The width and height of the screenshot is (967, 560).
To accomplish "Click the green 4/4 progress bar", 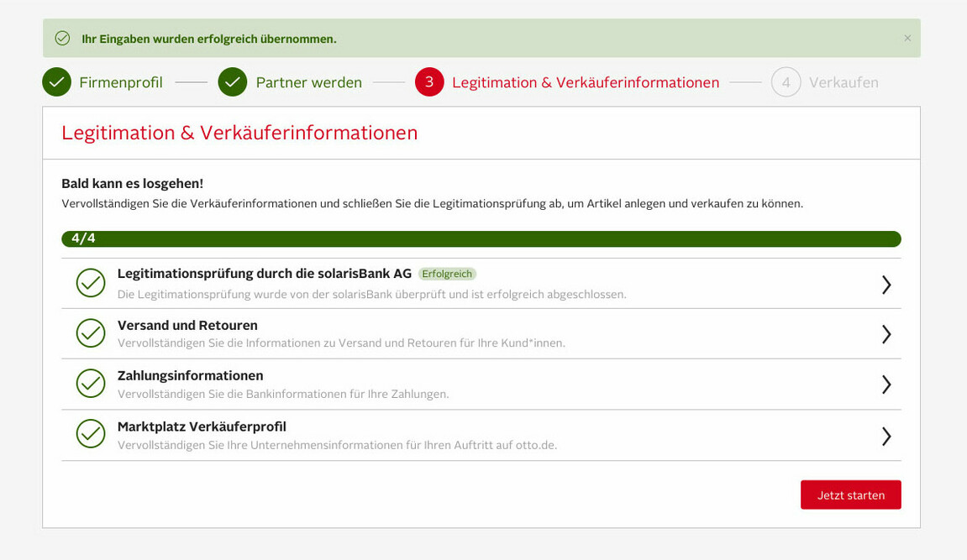I will click(481, 238).
